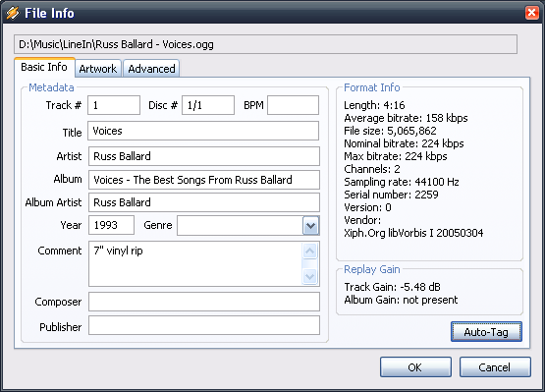Click the 'Length: 4:16' text

(x=374, y=105)
